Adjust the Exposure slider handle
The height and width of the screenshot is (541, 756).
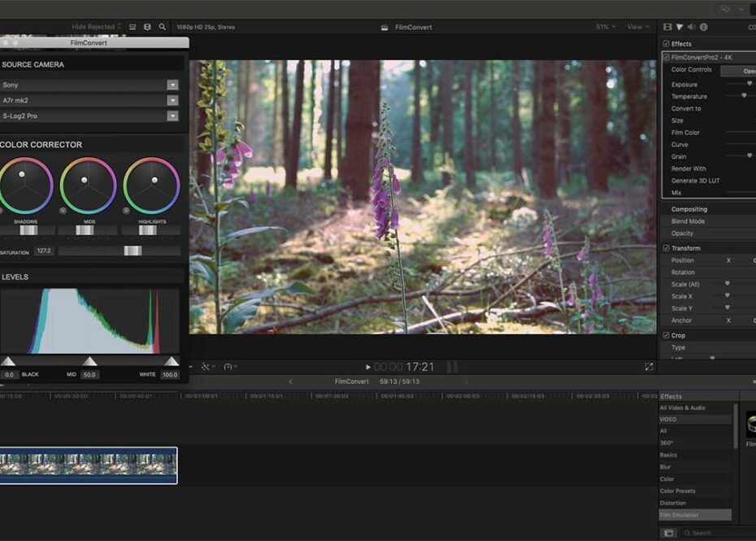click(x=749, y=84)
